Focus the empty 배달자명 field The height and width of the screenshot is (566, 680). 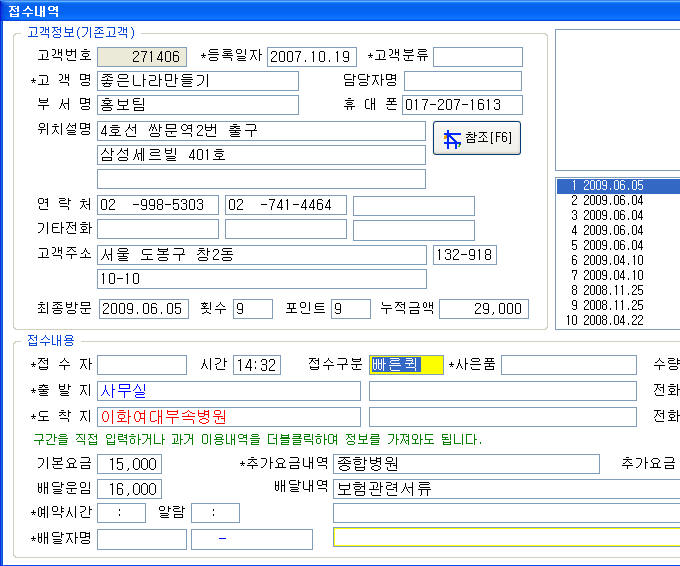(x=142, y=539)
